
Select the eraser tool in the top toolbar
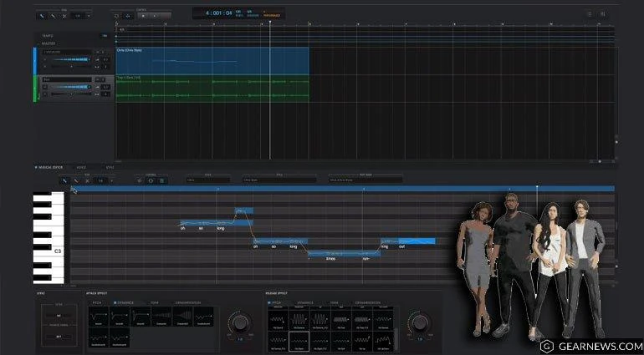pos(64,16)
